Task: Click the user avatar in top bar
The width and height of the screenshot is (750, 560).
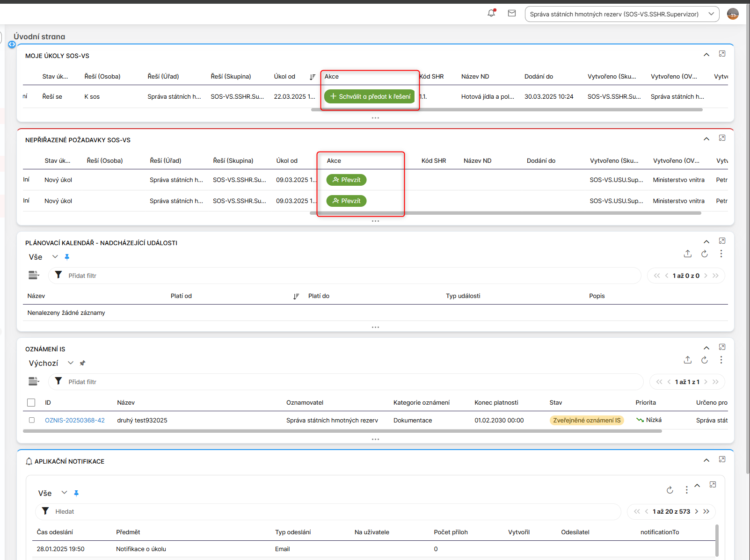Action: click(x=733, y=14)
